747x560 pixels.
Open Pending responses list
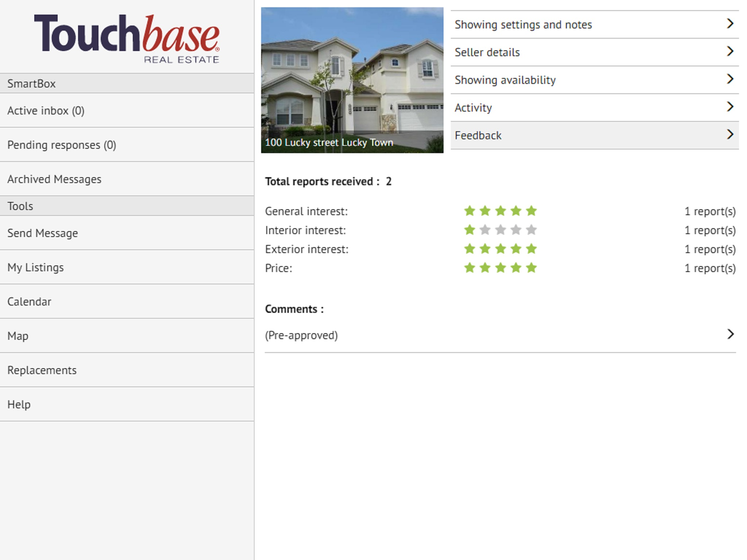coord(62,145)
